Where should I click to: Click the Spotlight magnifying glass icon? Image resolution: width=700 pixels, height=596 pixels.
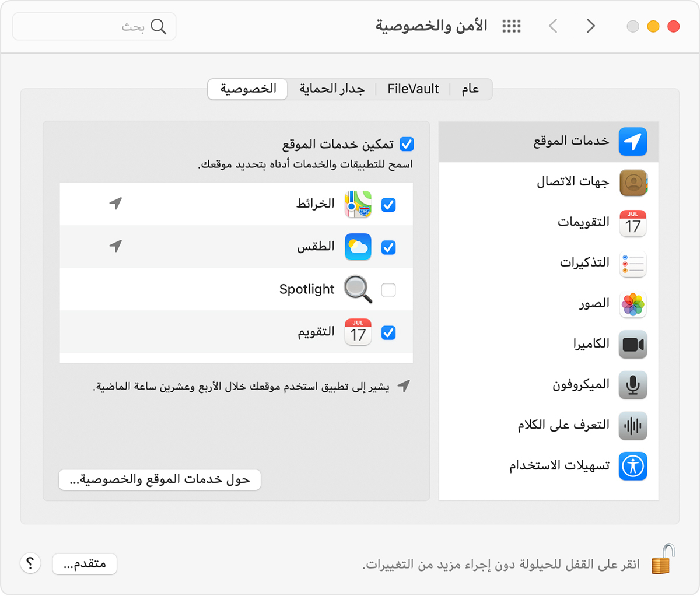(x=358, y=289)
